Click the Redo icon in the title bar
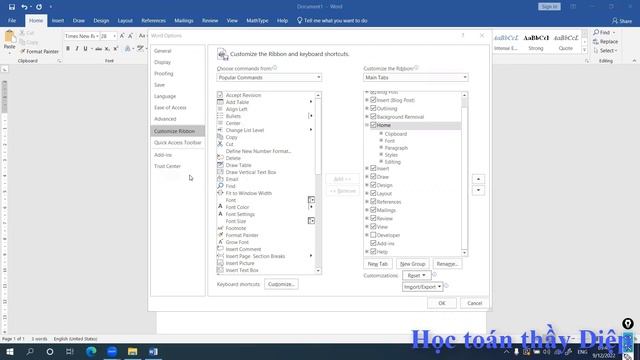This screenshot has height=360, width=640. point(39,7)
